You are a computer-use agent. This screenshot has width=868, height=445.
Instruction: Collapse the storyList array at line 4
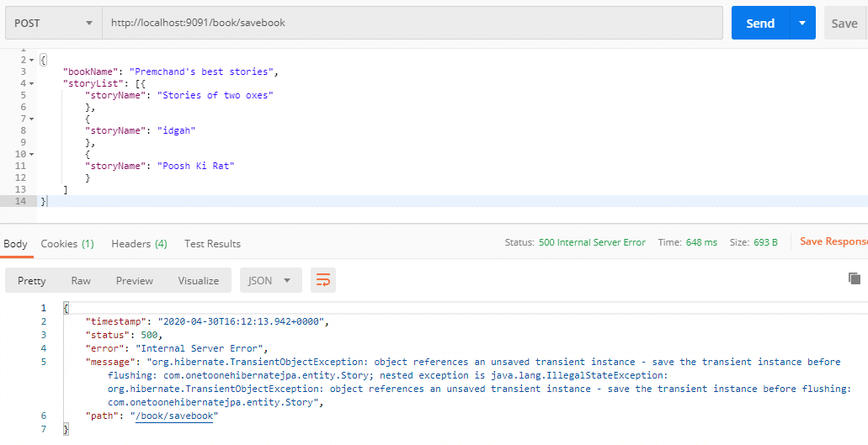pyautogui.click(x=32, y=84)
